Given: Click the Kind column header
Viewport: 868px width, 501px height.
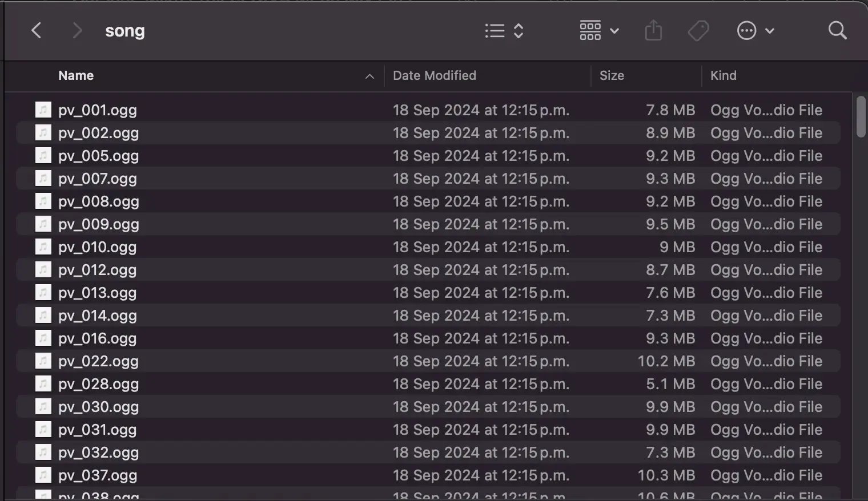Looking at the screenshot, I should [x=723, y=75].
